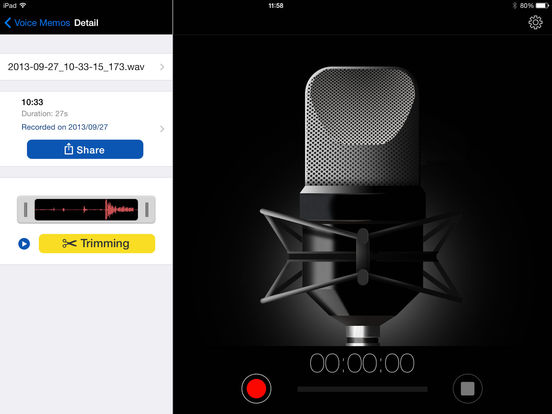Screen dimensions: 552x414
Task: Go back using the blue chevron arrow
Action: point(8,23)
